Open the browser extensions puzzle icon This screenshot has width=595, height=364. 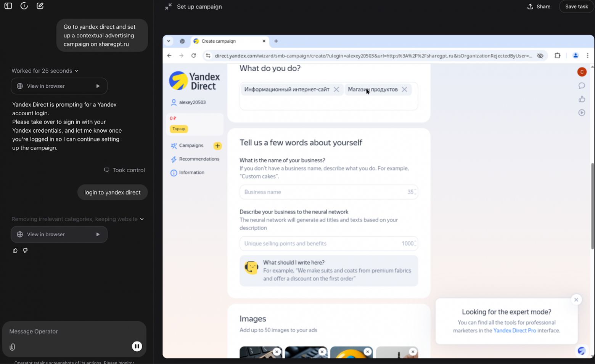pyautogui.click(x=558, y=56)
